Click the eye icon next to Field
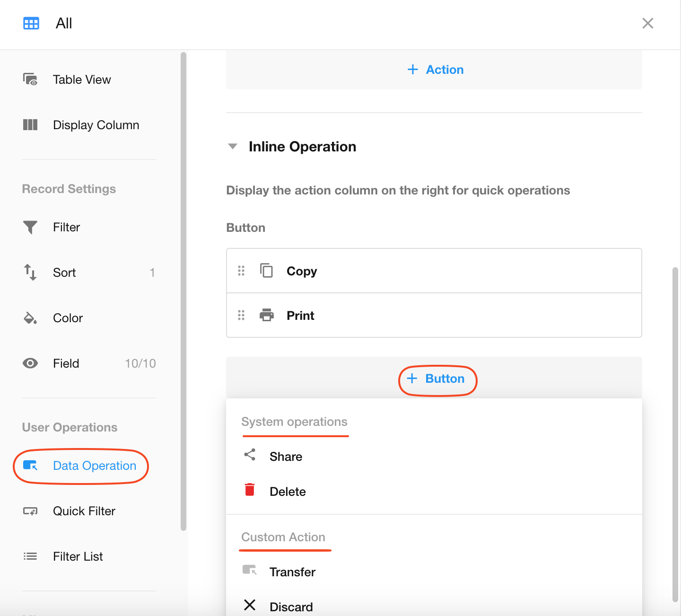The width and height of the screenshot is (681, 616). 30,363
